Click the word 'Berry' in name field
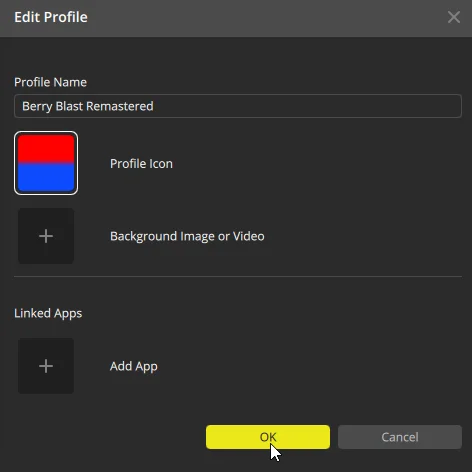472x472 pixels. click(x=37, y=106)
